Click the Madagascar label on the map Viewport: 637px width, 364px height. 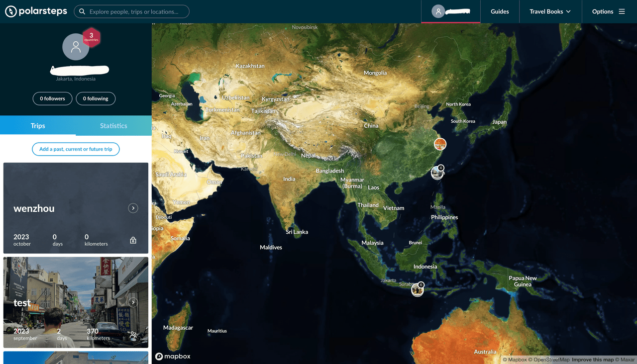(178, 328)
